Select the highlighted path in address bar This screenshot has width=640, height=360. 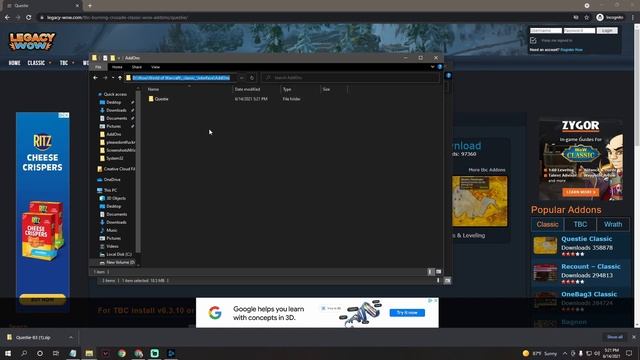(181, 78)
